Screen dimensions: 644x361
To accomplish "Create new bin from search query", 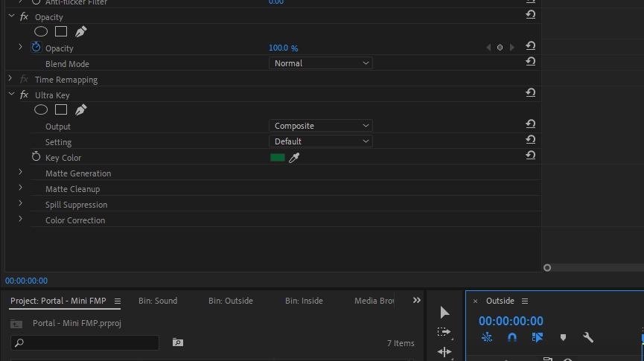I will 178,342.
